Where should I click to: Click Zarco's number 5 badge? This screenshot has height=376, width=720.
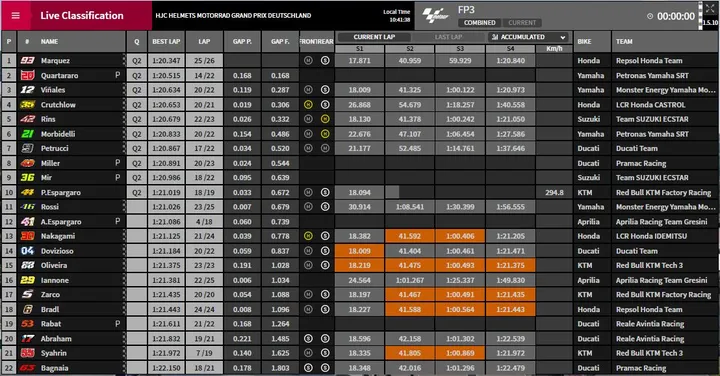tap(28, 294)
